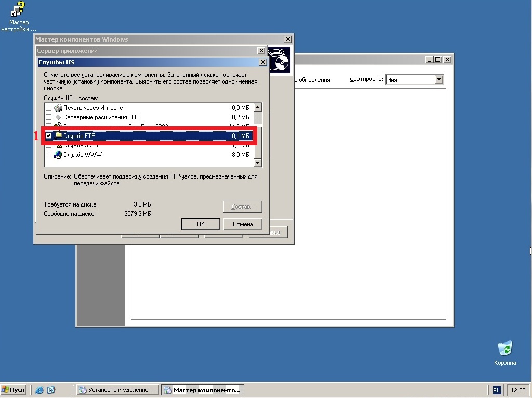Click the 3579,3 МБ free disk value
The height and width of the screenshot is (398, 532).
tap(137, 214)
